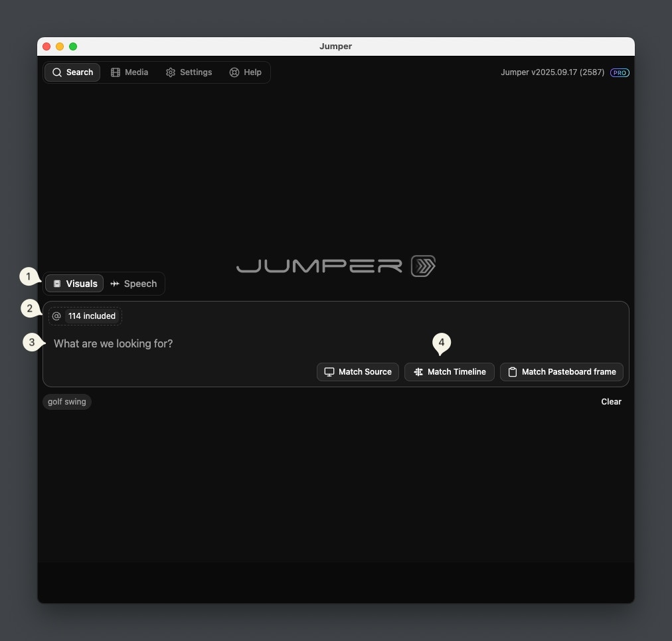This screenshot has height=641, width=672.
Task: Clear the recent search history
Action: click(611, 402)
